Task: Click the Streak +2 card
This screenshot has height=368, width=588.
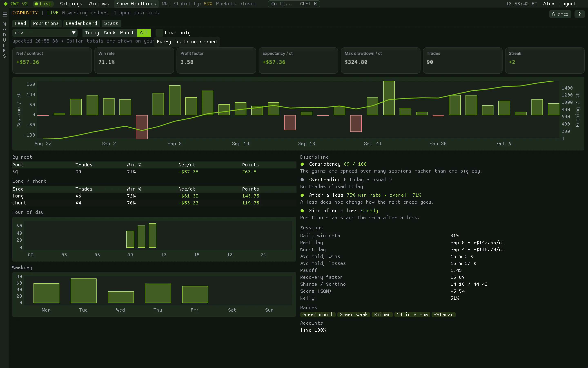Action: pyautogui.click(x=545, y=60)
